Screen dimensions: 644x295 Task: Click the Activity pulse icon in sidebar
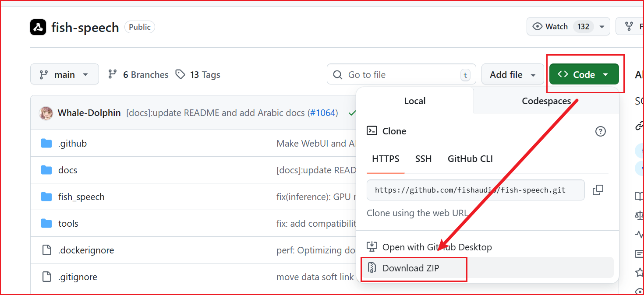tap(640, 234)
